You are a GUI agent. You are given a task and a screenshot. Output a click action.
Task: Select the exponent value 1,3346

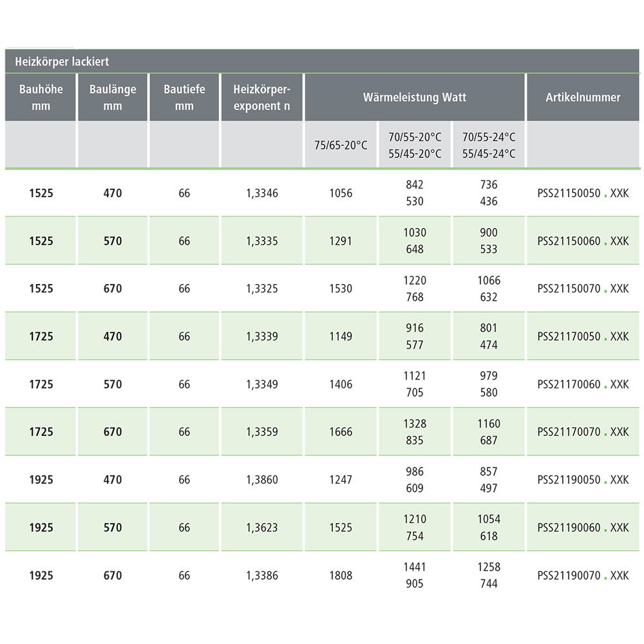click(x=262, y=193)
